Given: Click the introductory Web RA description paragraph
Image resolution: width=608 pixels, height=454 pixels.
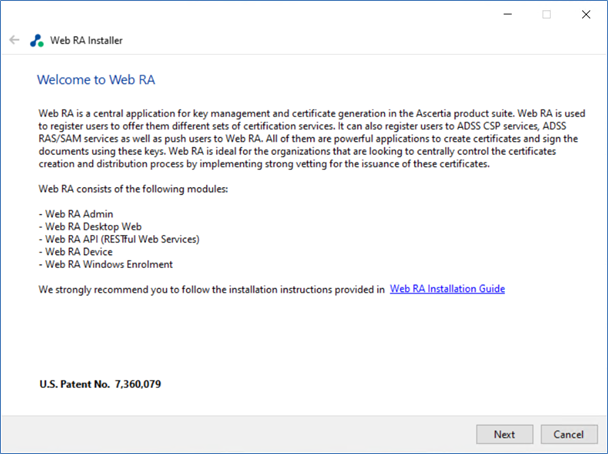Looking at the screenshot, I should 312,138.
